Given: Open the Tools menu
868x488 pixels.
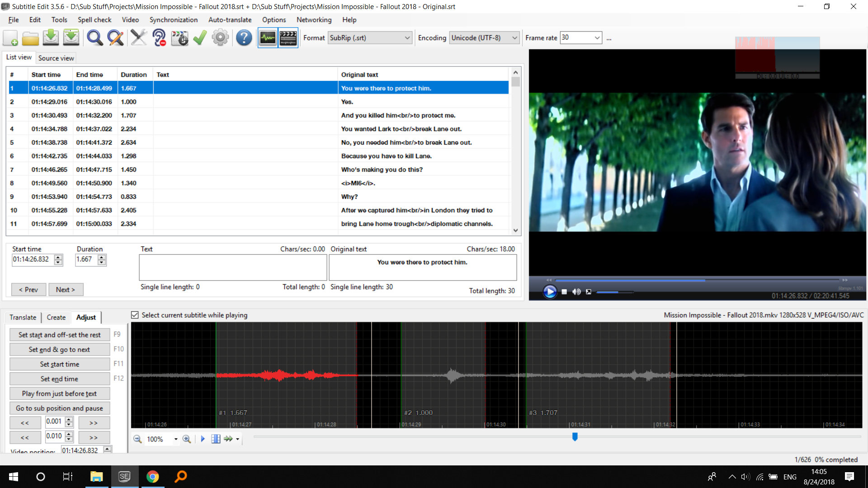Looking at the screenshot, I should pyautogui.click(x=59, y=20).
